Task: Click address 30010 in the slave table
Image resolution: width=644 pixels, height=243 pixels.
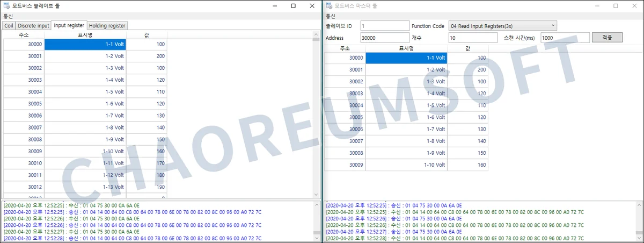Action: pos(24,163)
